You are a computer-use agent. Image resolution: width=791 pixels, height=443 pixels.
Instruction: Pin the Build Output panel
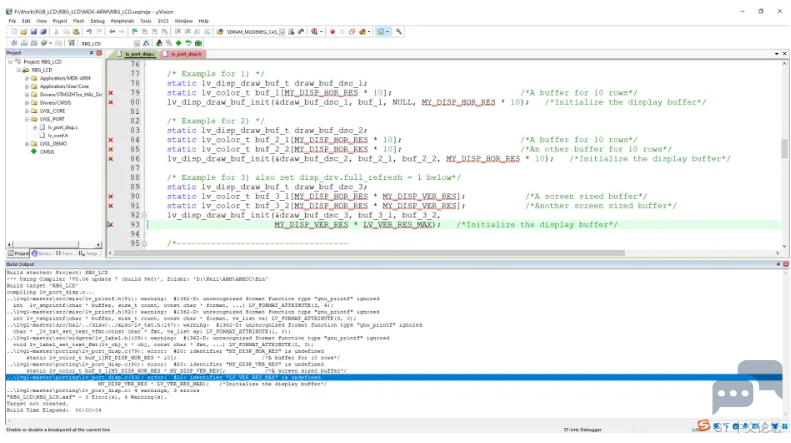click(x=778, y=264)
